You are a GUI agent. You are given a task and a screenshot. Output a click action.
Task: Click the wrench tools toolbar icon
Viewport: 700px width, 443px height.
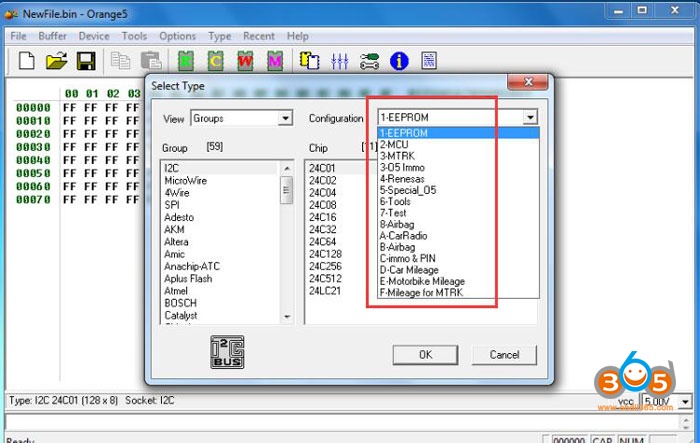(369, 61)
